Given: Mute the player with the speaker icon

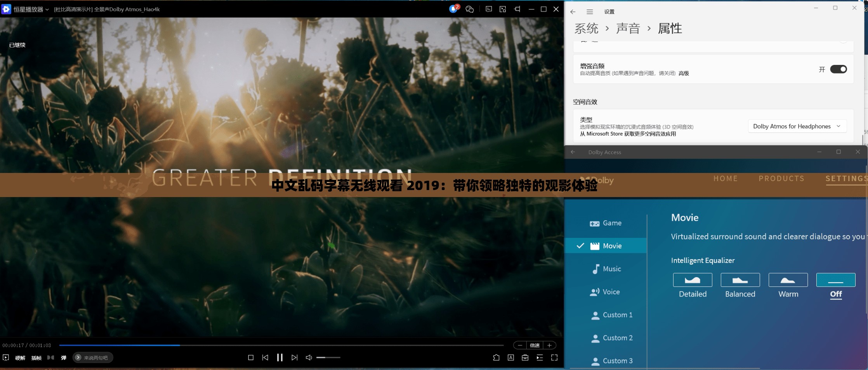Looking at the screenshot, I should tap(309, 358).
